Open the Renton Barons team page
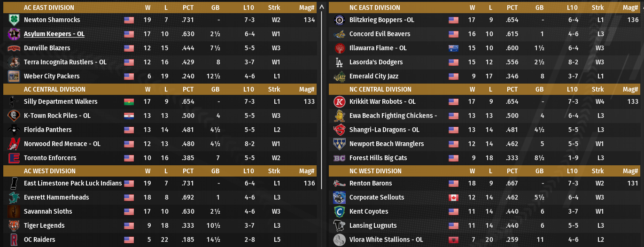 [x=370, y=183]
